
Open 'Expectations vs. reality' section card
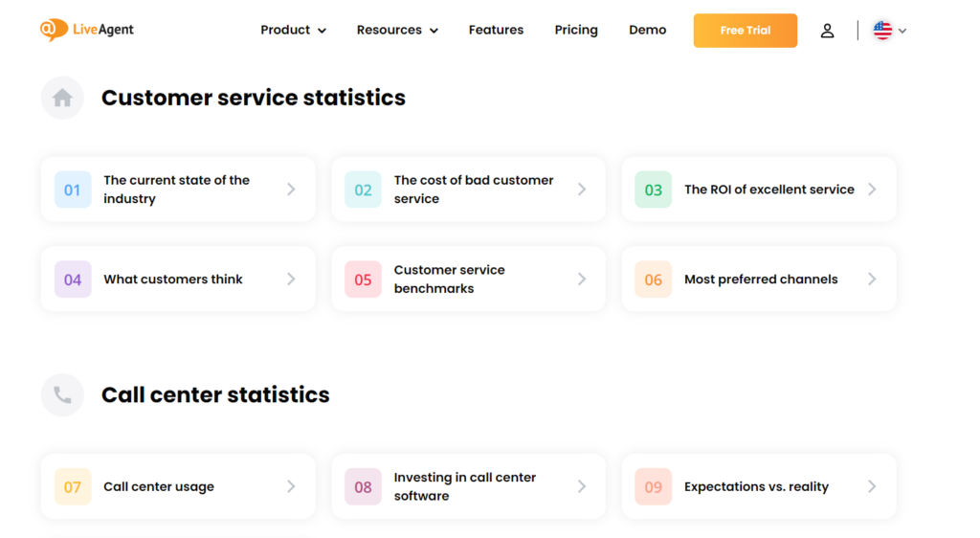pos(756,486)
